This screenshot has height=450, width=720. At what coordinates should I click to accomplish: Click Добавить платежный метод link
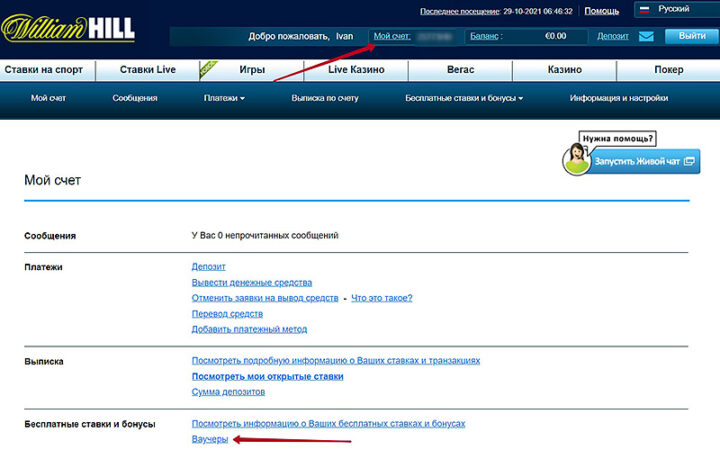click(x=249, y=329)
